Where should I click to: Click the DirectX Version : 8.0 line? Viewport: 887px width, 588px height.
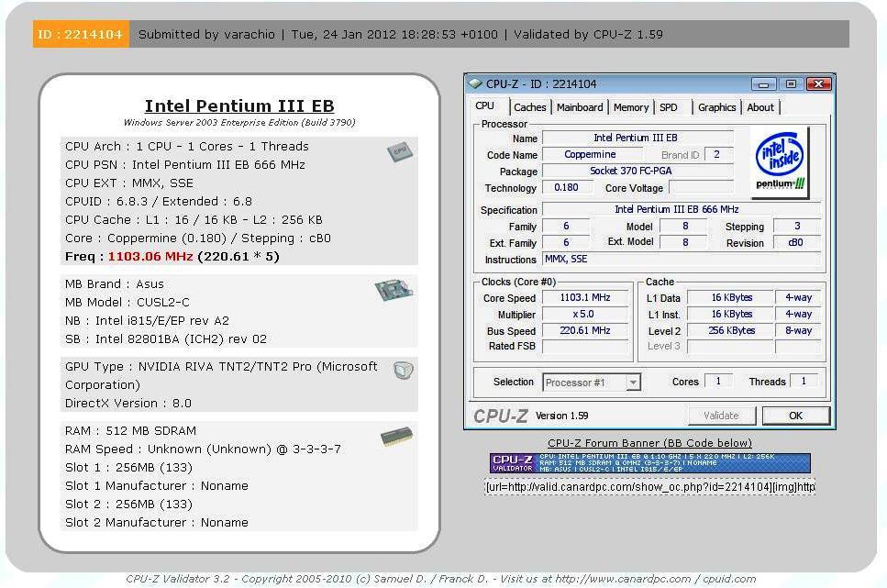pos(128,404)
